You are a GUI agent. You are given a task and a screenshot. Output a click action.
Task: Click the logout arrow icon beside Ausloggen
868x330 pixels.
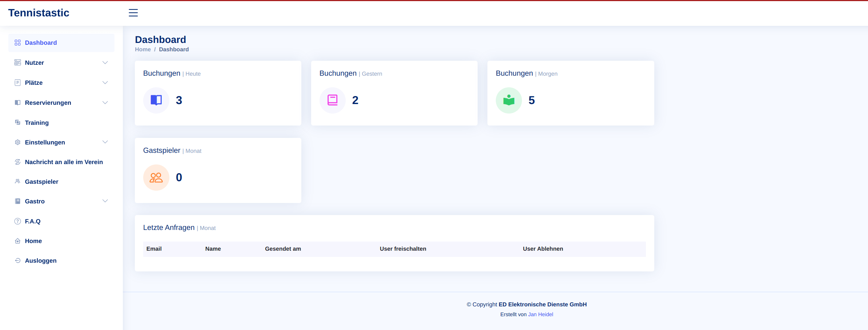[17, 261]
